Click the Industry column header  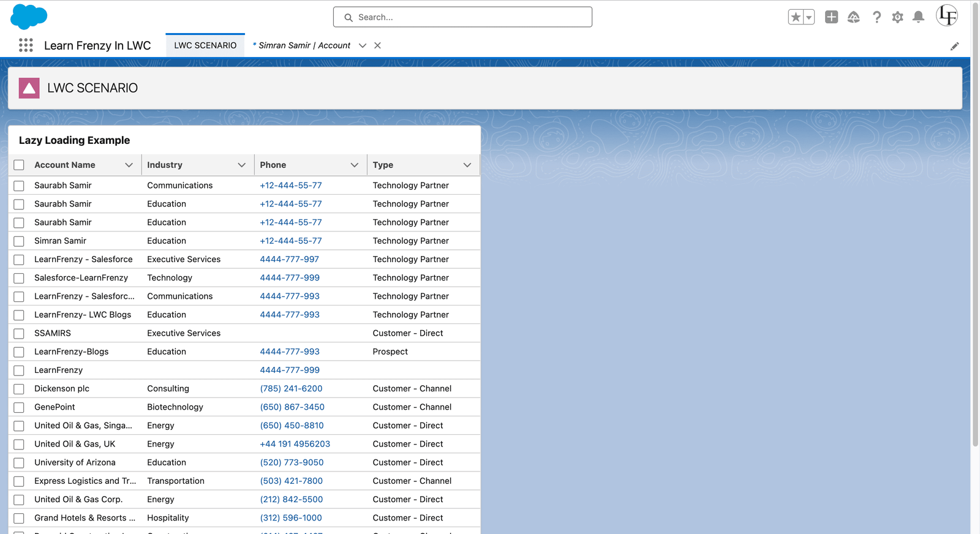click(165, 165)
